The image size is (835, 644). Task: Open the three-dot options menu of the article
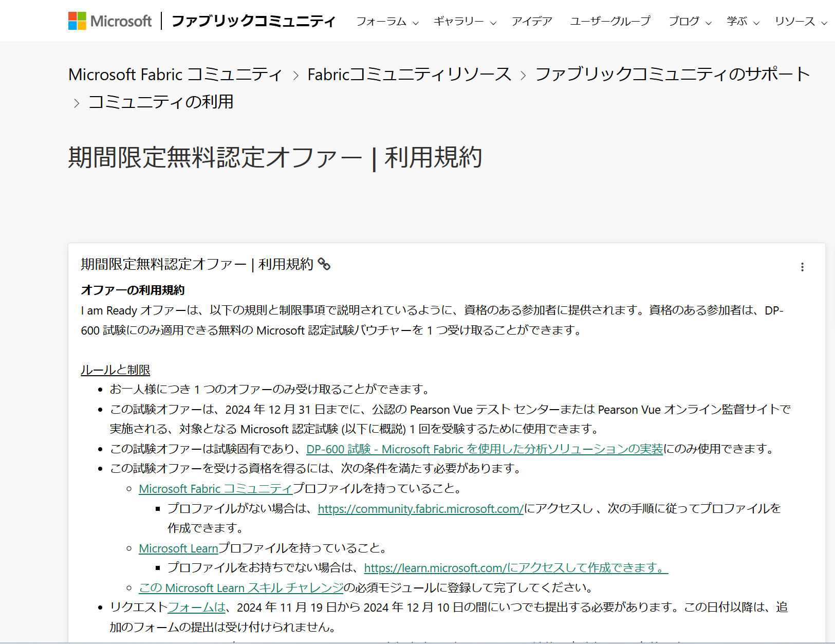coord(802,267)
